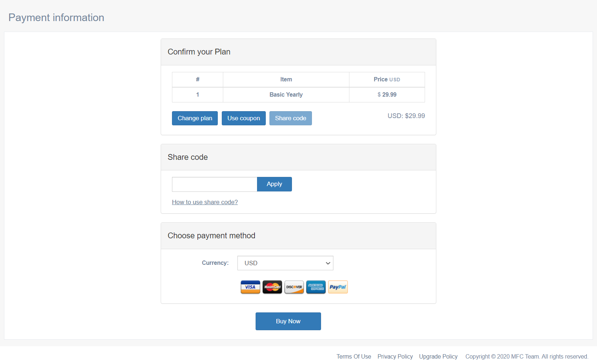This screenshot has height=364, width=597.
Task: Click the Use coupon button
Action: click(244, 118)
